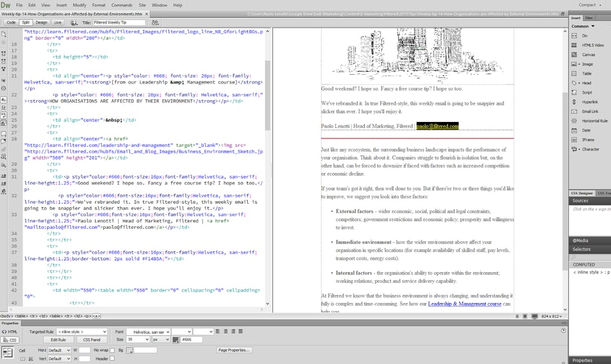Switch to Design view
The image size is (611, 364).
coord(42,23)
